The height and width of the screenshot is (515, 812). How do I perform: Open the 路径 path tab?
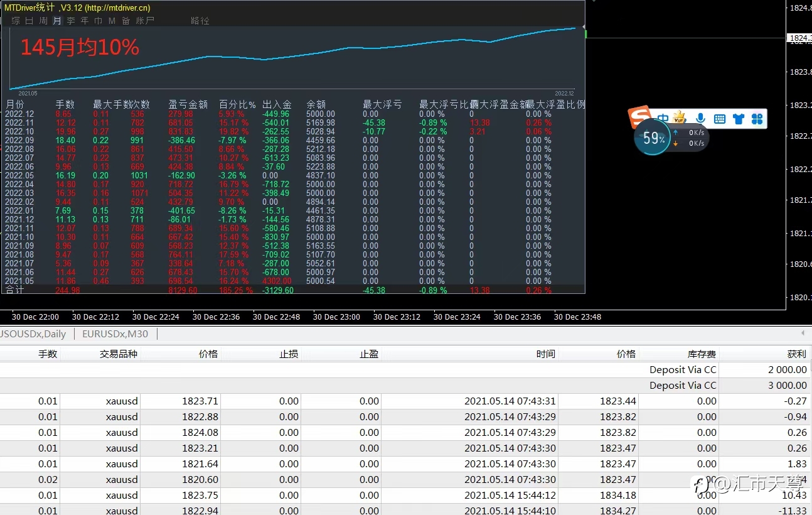click(x=200, y=21)
